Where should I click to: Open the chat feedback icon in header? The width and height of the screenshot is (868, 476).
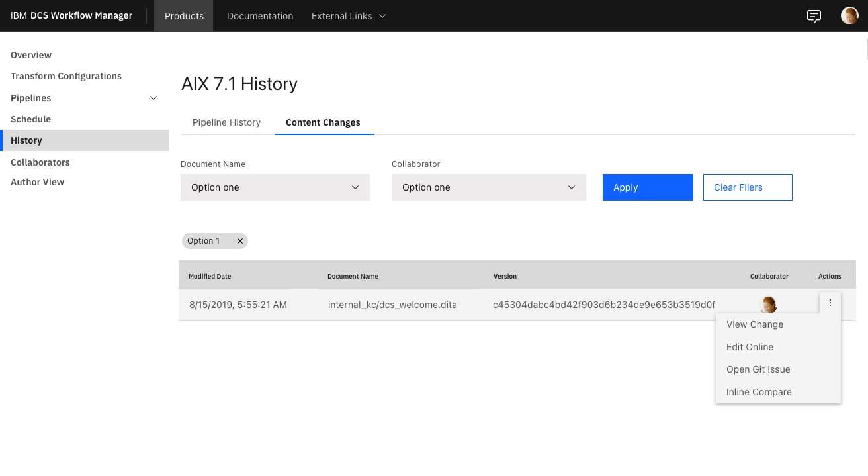[x=814, y=16]
